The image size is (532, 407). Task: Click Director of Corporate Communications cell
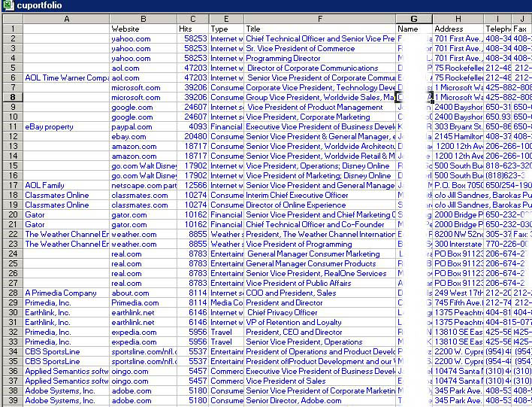(320, 68)
